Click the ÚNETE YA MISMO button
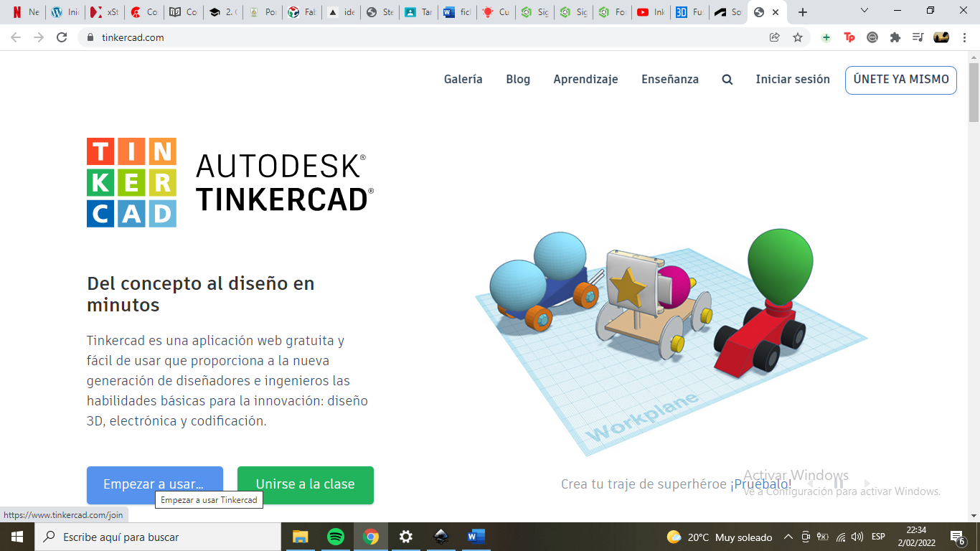 click(900, 80)
